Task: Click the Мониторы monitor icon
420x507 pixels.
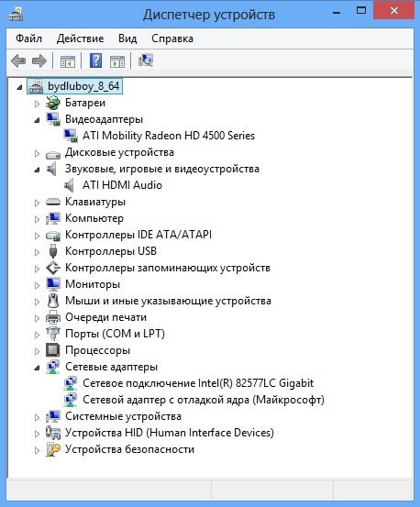Action: click(x=53, y=284)
